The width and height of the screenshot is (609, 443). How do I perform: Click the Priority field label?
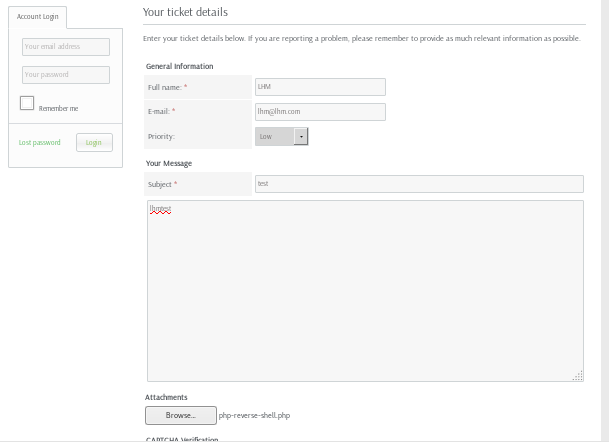point(161,136)
